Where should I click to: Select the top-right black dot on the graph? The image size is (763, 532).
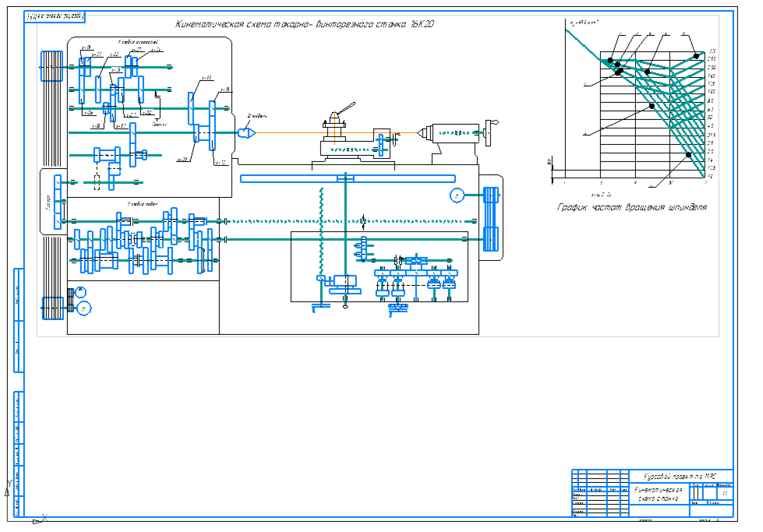[x=697, y=55]
